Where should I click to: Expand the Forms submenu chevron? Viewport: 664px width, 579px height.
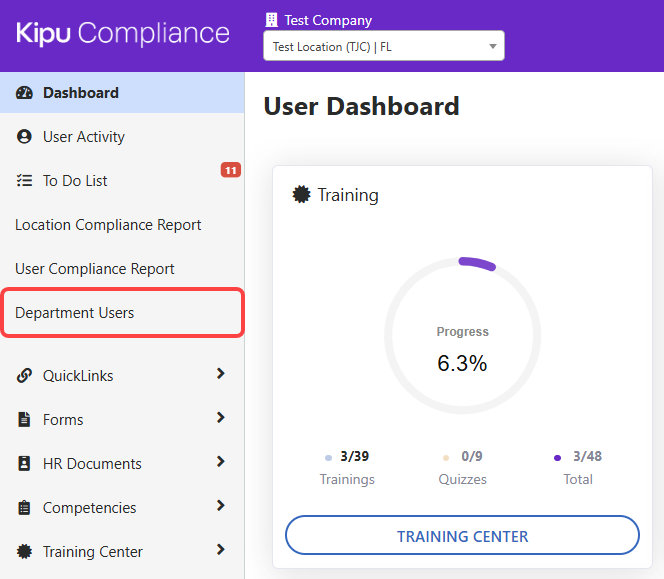pos(221,418)
